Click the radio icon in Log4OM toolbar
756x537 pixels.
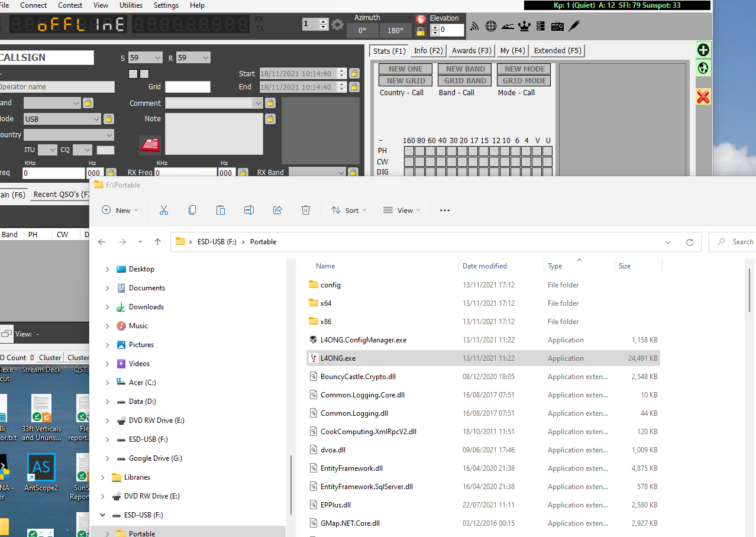pyautogui.click(x=557, y=26)
